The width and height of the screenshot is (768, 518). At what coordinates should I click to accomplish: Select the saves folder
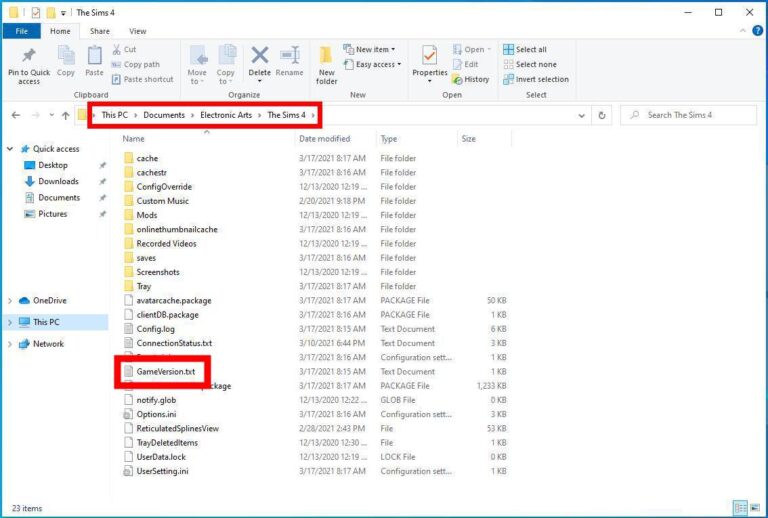pyautogui.click(x=146, y=258)
